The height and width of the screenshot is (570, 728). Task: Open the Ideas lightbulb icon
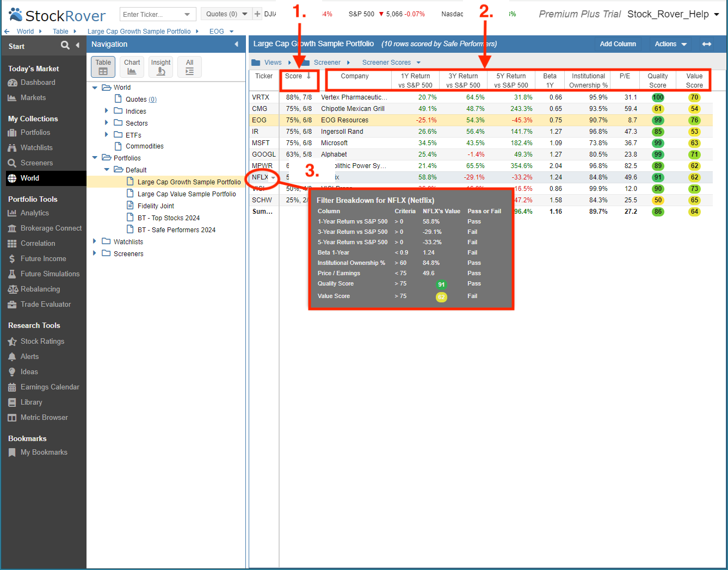[12, 372]
